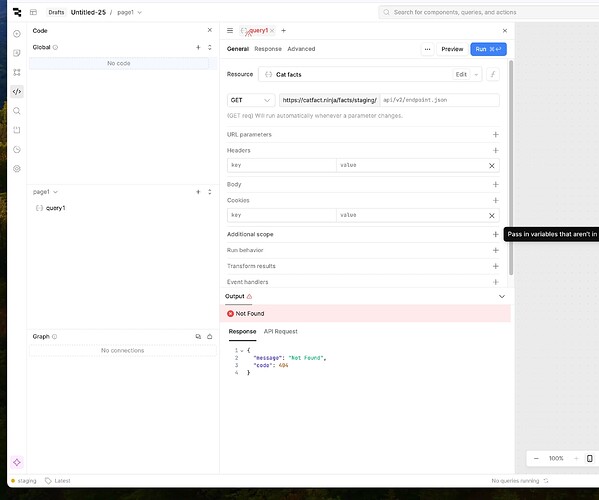Click the fx button next to Resource

493,74
